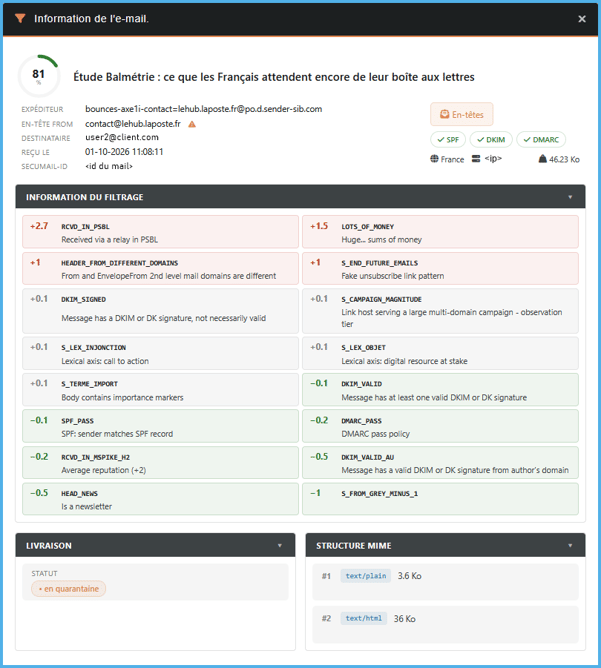
Task: Select the S_LEX_INJONCTION rule card
Action: 160,354
